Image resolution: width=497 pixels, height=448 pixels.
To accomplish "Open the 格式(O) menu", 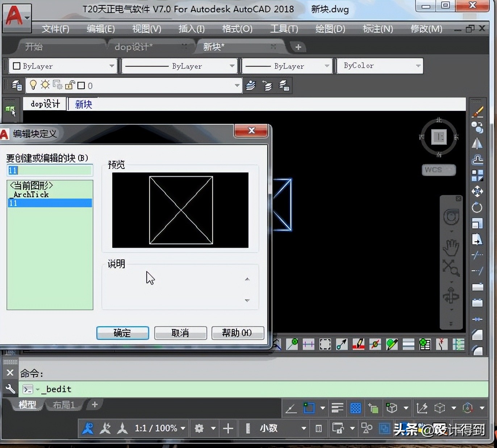I will (x=237, y=29).
